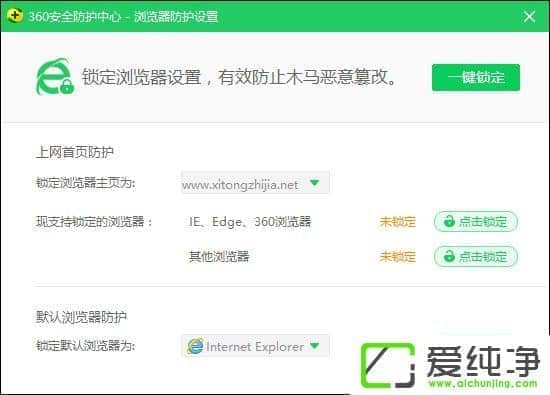Click lock icon in IE, Edge, 360 lock button
Screen dimensions: 550x395
point(449,221)
